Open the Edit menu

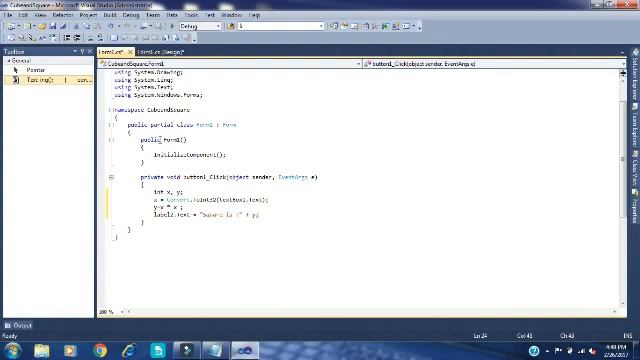click(x=23, y=15)
